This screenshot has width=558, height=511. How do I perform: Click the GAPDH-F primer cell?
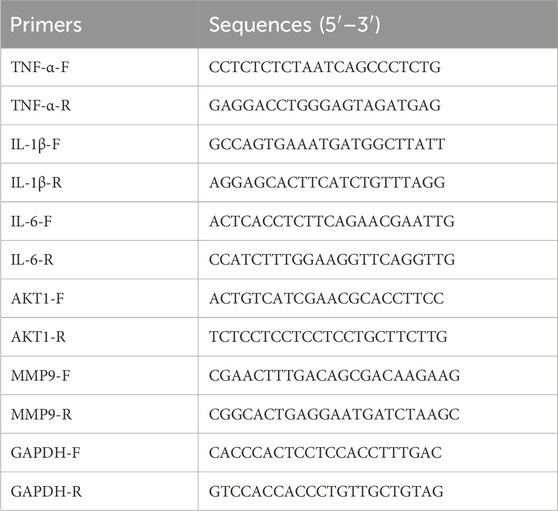pyautogui.click(x=46, y=453)
